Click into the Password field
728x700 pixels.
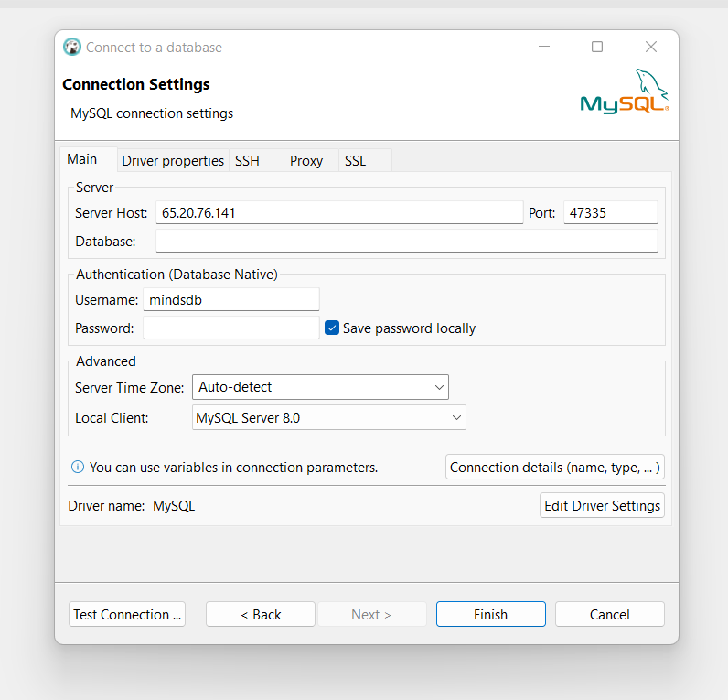pyautogui.click(x=230, y=328)
